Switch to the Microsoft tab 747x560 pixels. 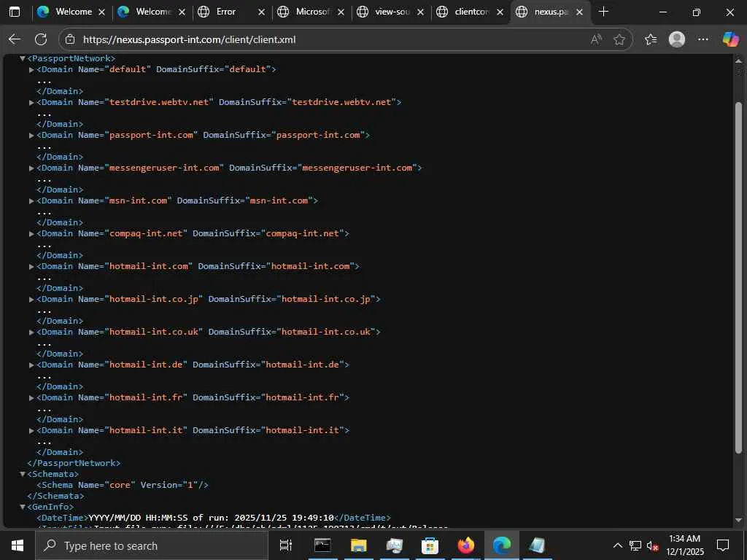pyautogui.click(x=311, y=12)
